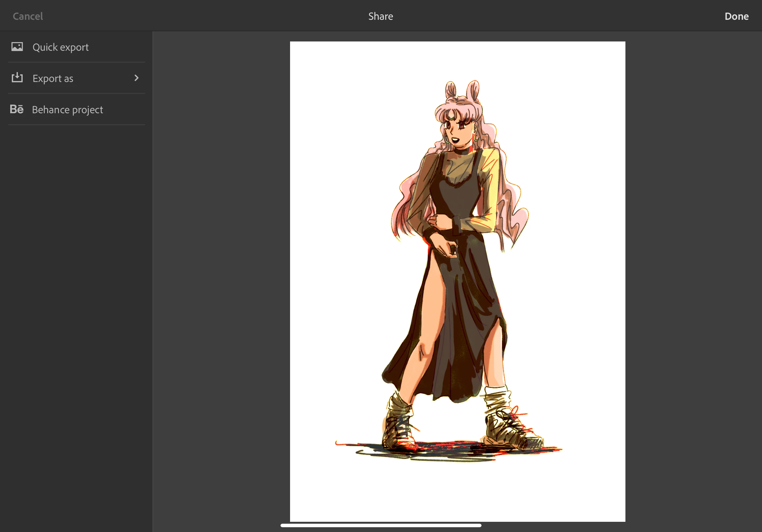This screenshot has width=762, height=532.
Task: Click the Export as download-tray icon
Action: (x=17, y=78)
